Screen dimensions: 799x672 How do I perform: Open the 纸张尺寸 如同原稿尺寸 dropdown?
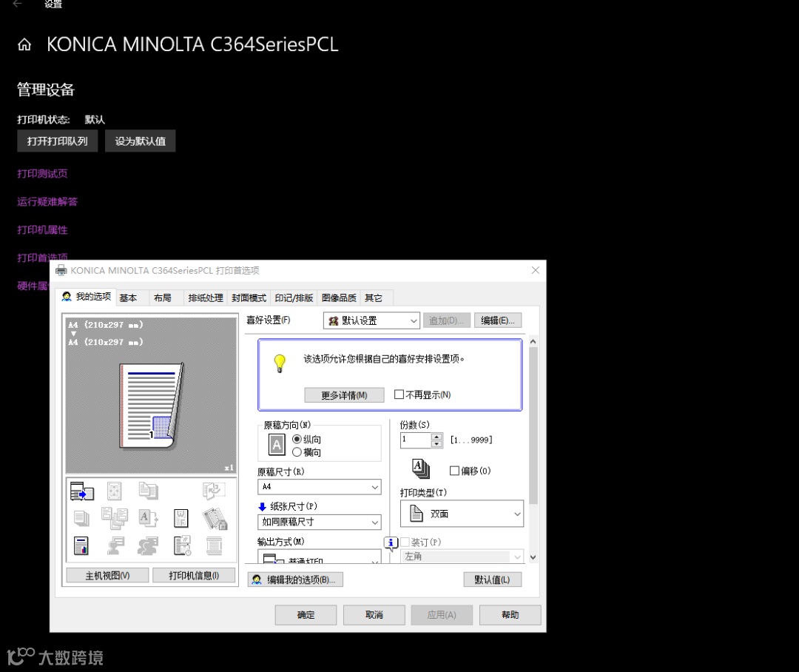[x=320, y=522]
